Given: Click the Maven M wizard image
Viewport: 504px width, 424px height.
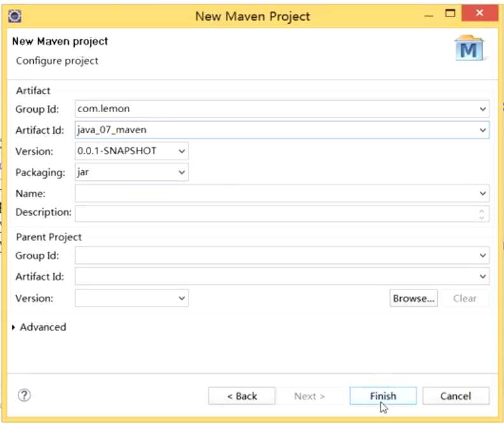Looking at the screenshot, I should point(469,49).
